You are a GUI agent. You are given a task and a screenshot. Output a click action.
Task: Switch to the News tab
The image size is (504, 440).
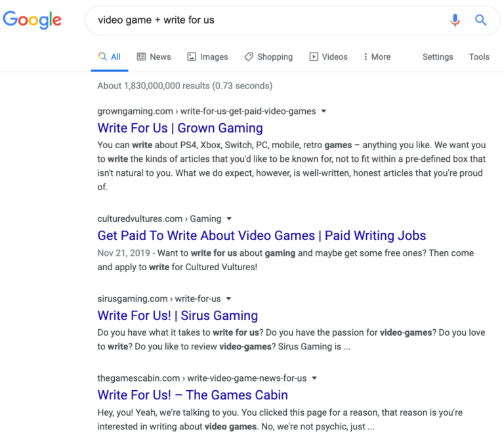click(154, 57)
